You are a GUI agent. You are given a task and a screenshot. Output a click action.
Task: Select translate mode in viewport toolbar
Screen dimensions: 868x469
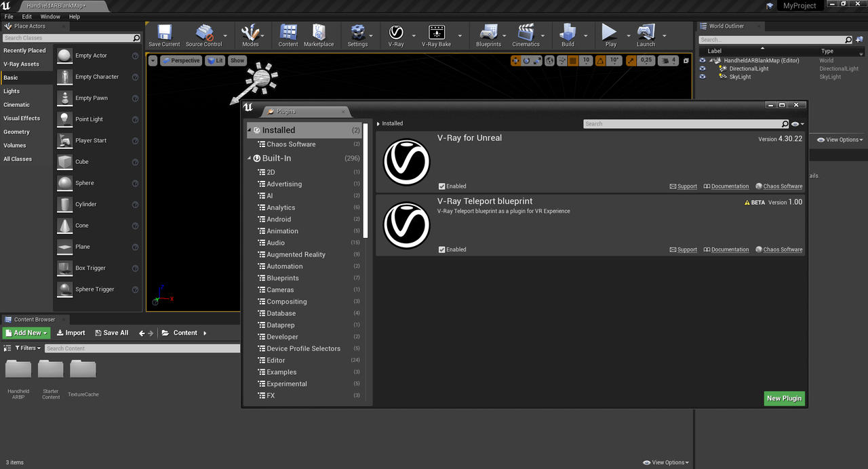tap(516, 60)
